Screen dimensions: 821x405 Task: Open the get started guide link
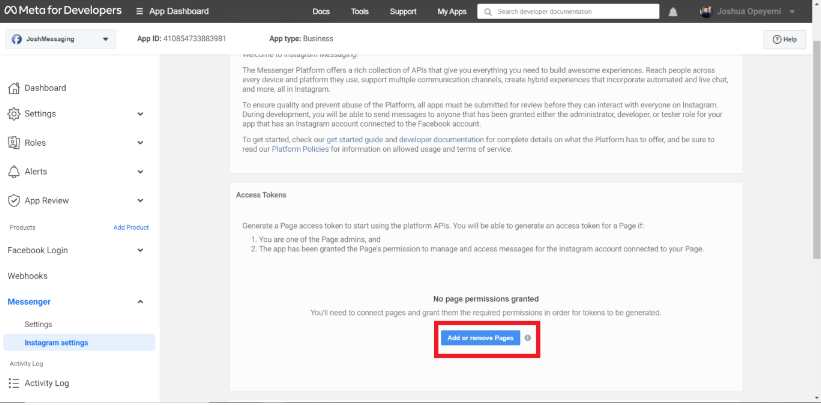(354, 140)
